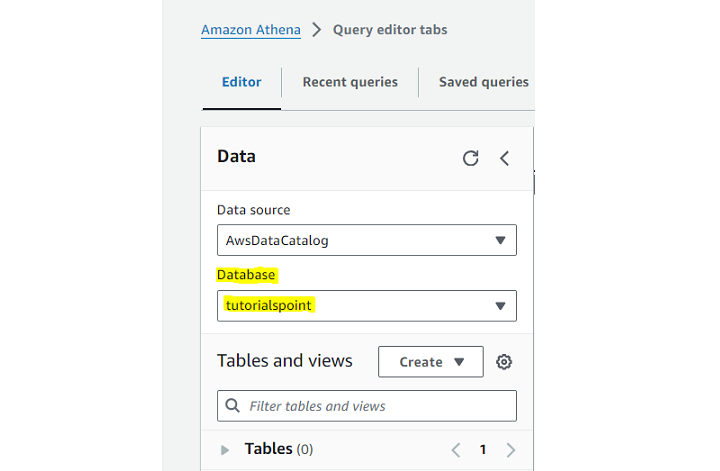Click the magnifier icon in filter box
The width and height of the screenshot is (720, 471).
tap(233, 406)
